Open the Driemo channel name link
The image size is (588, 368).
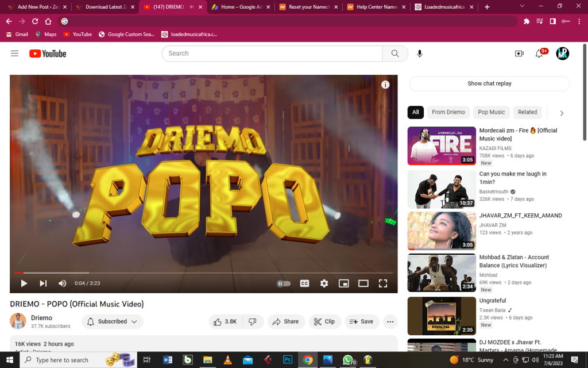pyautogui.click(x=41, y=317)
